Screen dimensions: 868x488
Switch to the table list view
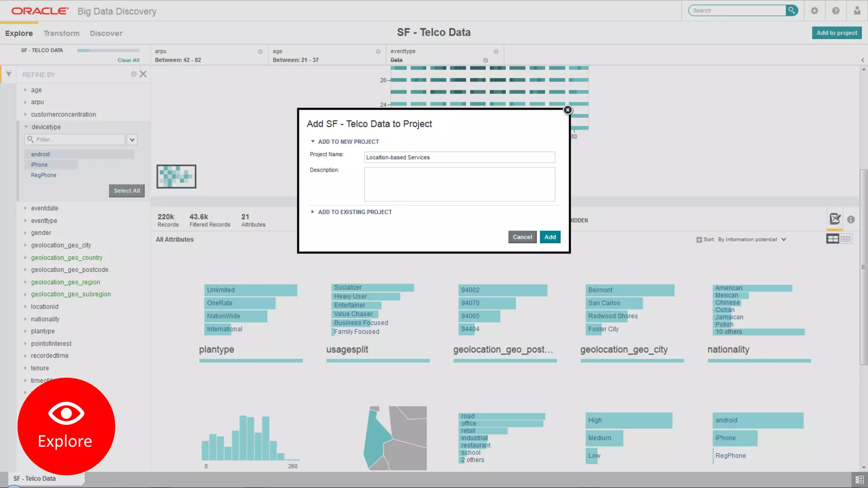pyautogui.click(x=846, y=239)
